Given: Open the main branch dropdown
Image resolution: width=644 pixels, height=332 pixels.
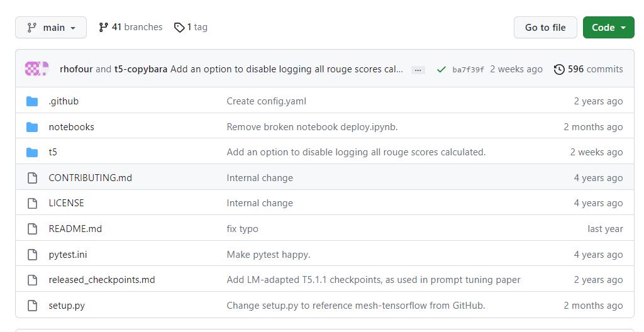Looking at the screenshot, I should (51, 28).
